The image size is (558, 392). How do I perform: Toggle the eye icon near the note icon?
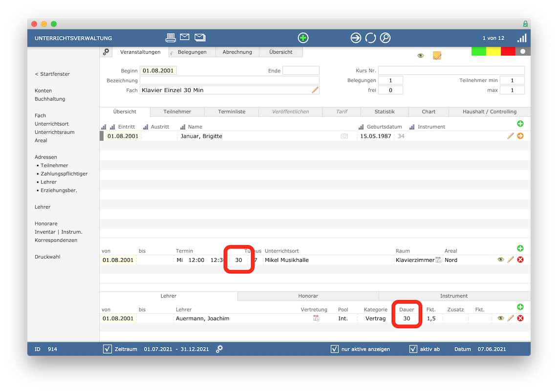pos(421,56)
